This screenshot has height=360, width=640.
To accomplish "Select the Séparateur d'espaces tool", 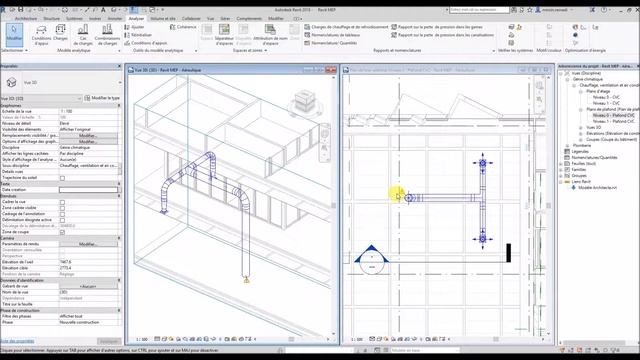I will 224,35.
